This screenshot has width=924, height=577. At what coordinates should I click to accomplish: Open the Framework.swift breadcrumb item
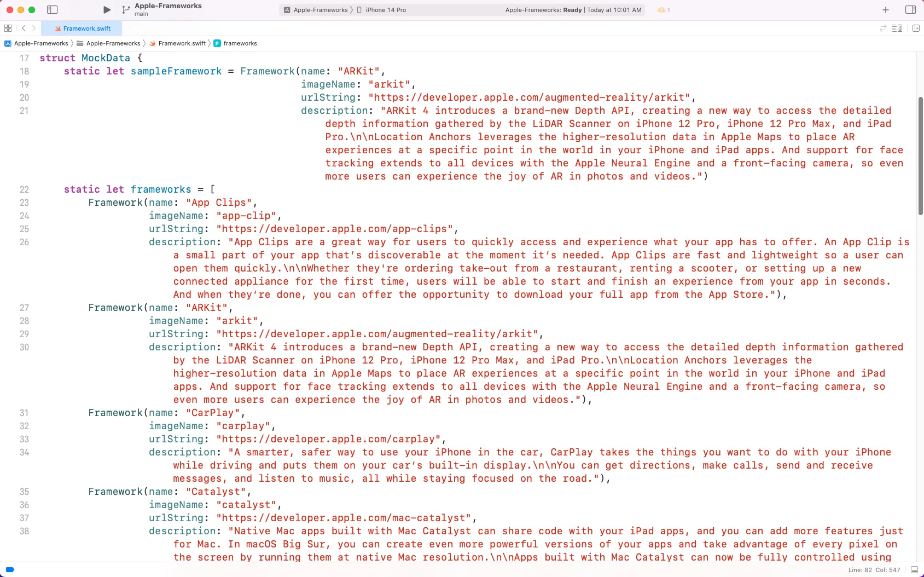tap(177, 43)
